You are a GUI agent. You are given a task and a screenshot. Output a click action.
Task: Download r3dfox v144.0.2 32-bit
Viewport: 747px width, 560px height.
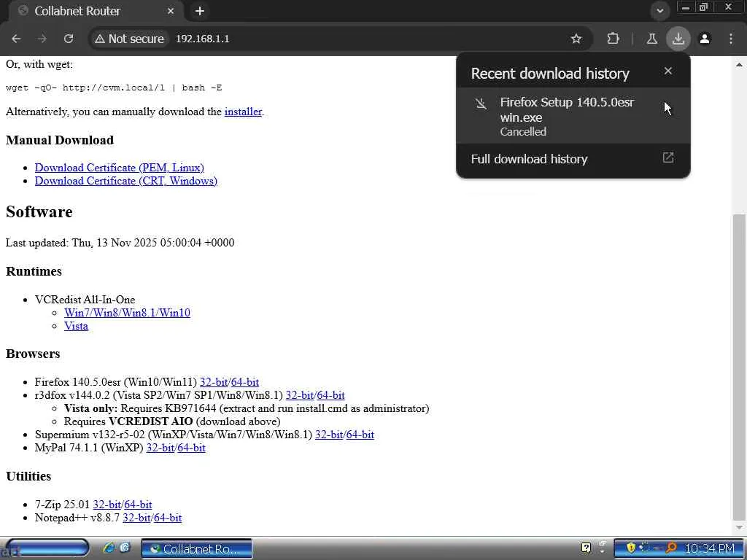point(300,395)
